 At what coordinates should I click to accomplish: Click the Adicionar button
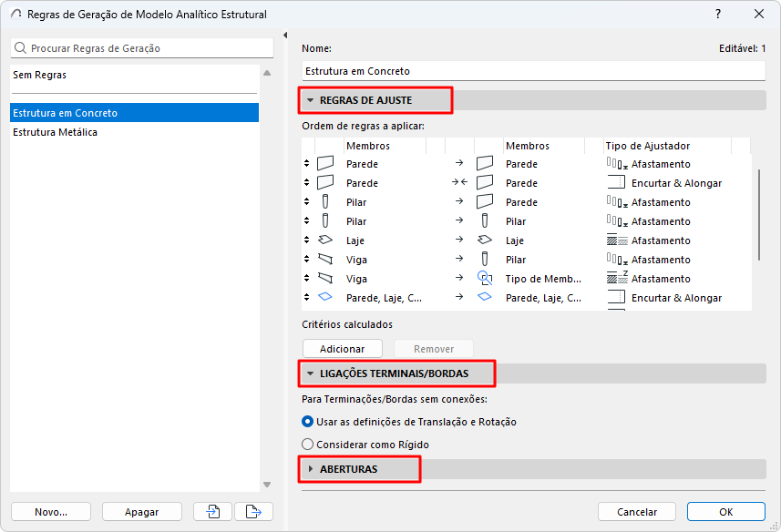(x=343, y=349)
